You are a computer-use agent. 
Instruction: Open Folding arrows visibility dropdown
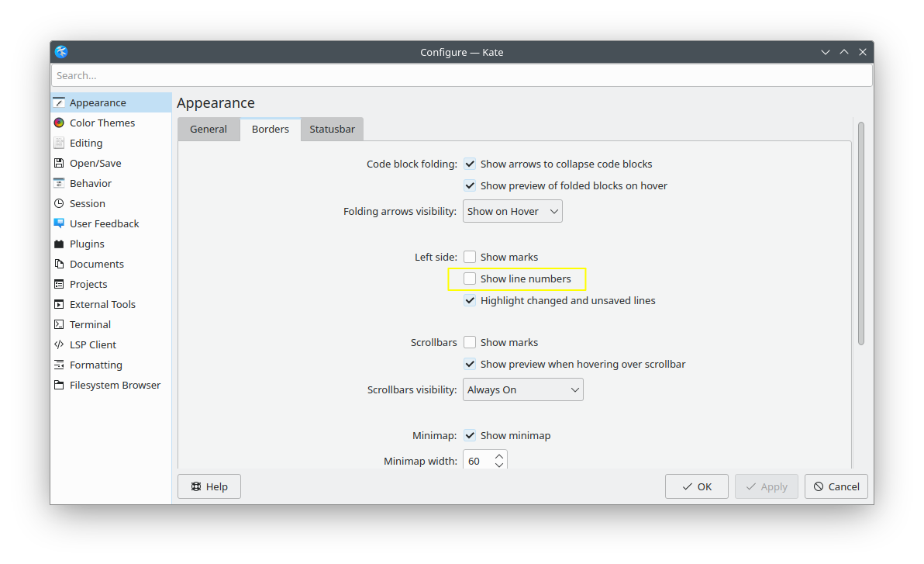pos(512,211)
